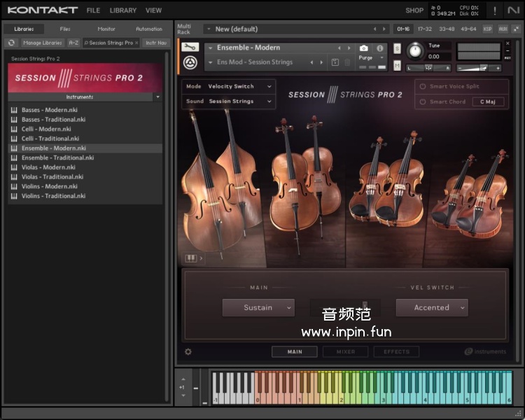Click the camera snapshot icon
525x420 pixels.
pos(364,48)
